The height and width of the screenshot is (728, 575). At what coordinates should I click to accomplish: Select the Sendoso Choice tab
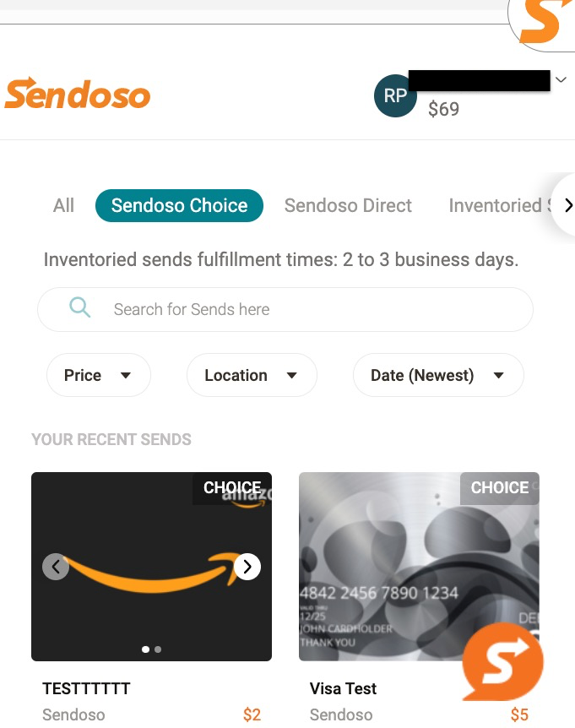179,205
